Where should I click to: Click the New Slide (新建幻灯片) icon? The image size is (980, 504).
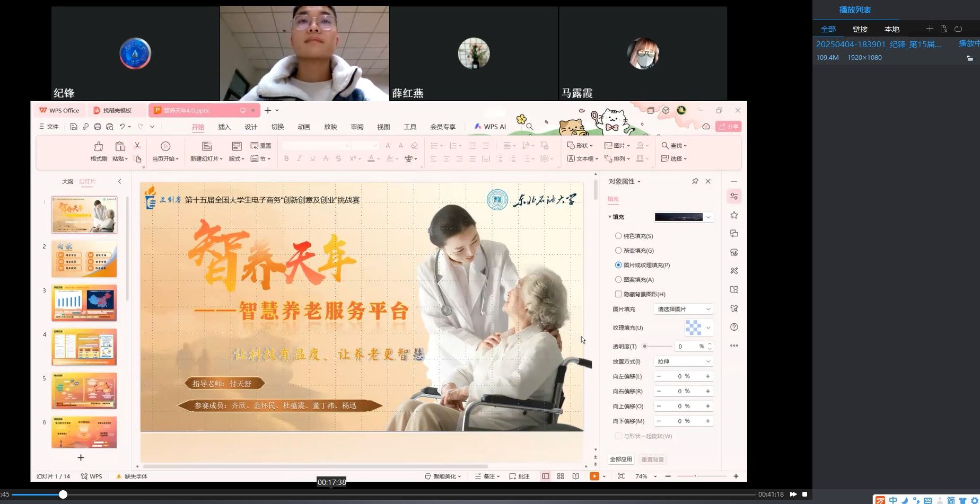click(207, 146)
